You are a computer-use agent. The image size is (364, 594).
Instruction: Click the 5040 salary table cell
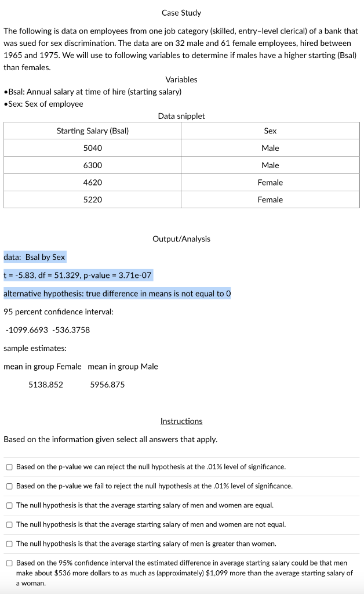point(93,148)
